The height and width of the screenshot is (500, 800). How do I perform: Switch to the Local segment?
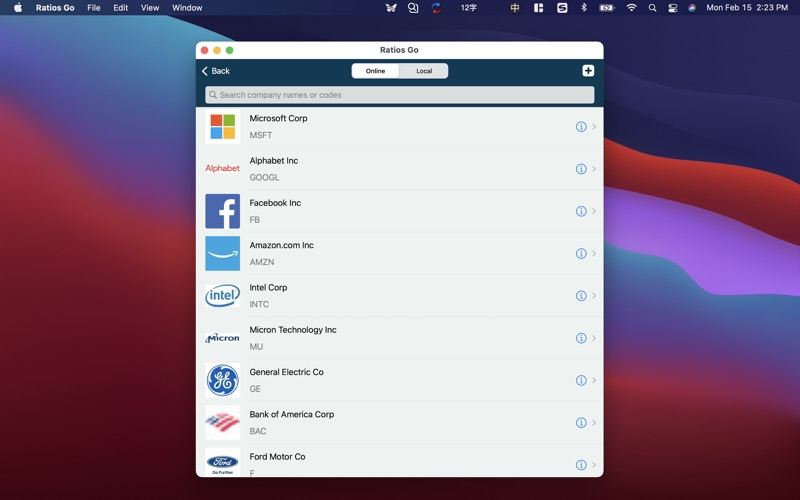[x=424, y=71]
